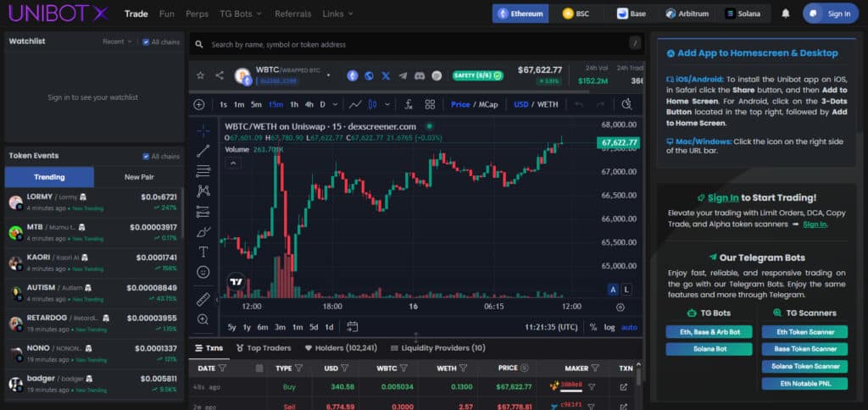Switch to the Top Traders tab
This screenshot has height=410, width=868.
click(x=263, y=348)
